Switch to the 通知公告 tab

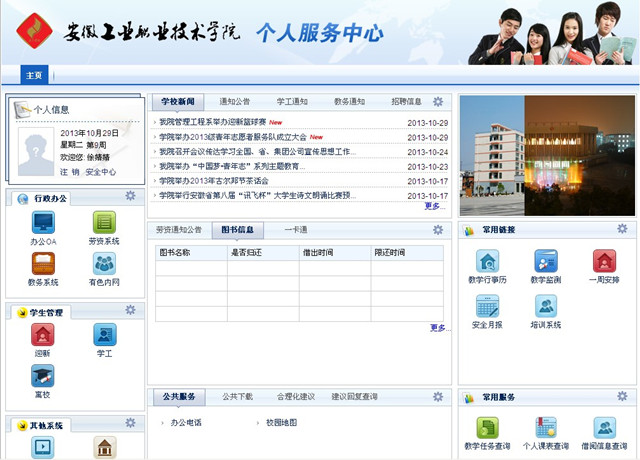pos(235,102)
